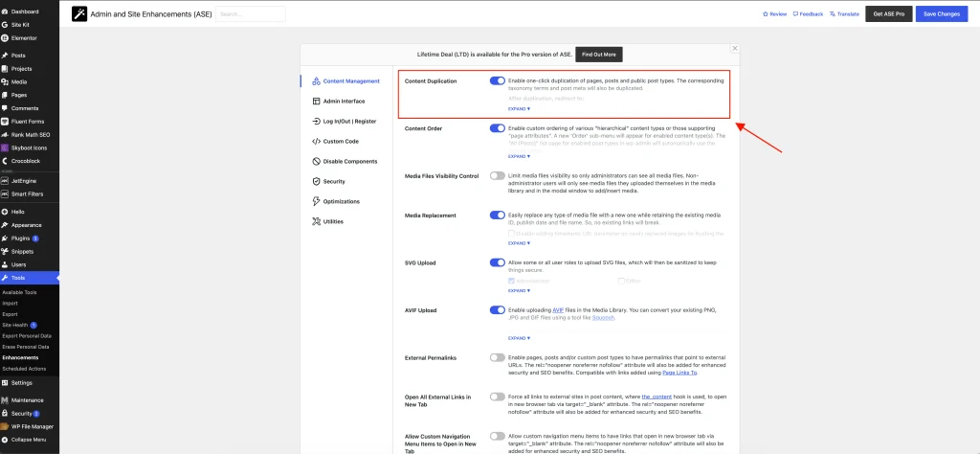Screen dimensions: 980x454
Task: Click the Fluent Forms icon
Action: coord(5,122)
